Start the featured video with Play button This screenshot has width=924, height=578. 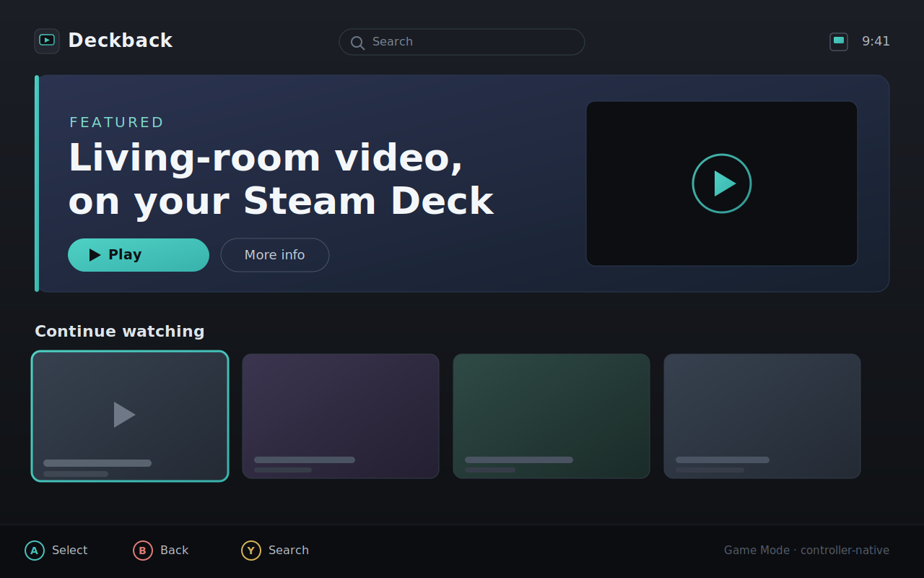139,255
